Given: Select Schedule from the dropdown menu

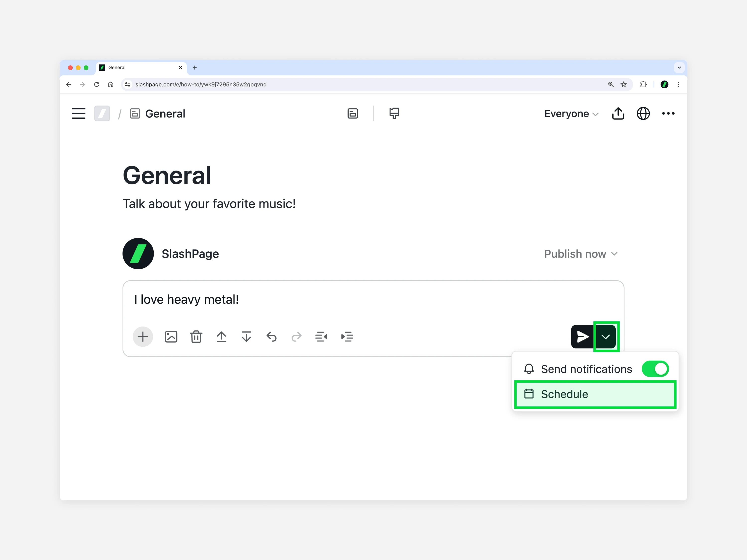Looking at the screenshot, I should point(595,394).
